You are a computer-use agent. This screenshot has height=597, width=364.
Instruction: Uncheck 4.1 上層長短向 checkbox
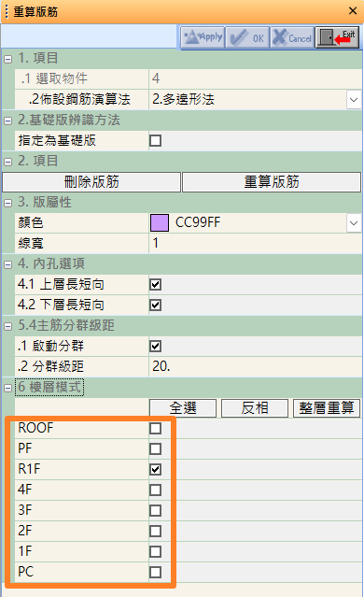click(x=155, y=284)
